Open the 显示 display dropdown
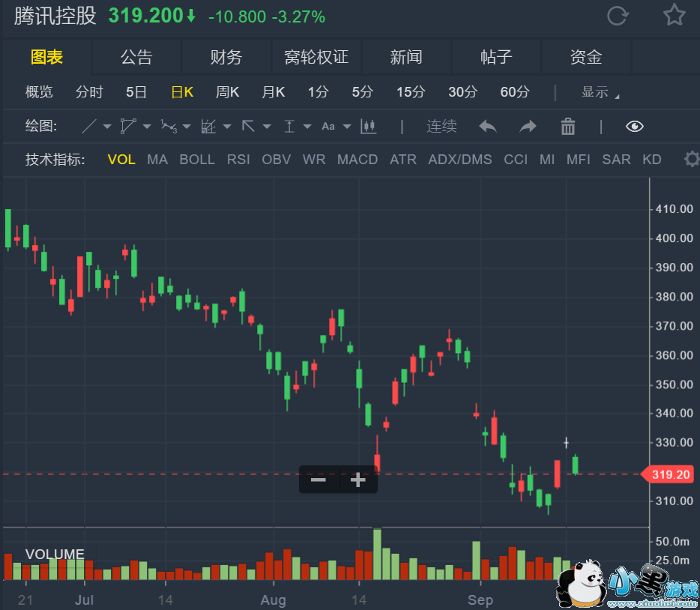 click(x=600, y=92)
